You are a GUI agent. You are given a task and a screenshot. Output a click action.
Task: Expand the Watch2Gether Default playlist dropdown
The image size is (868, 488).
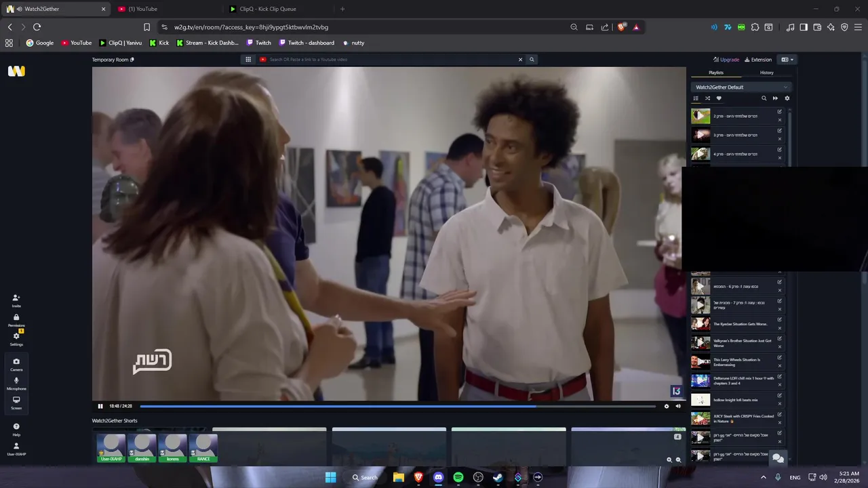pos(741,87)
